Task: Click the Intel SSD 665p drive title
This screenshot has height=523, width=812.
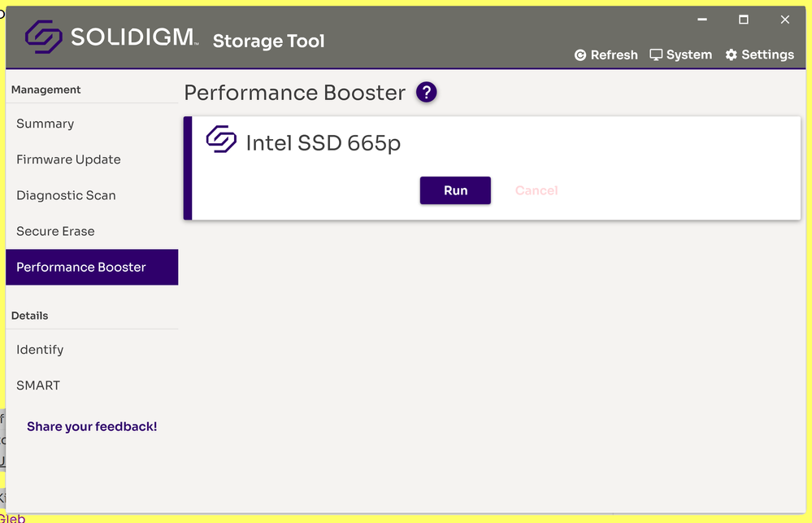Action: point(323,143)
